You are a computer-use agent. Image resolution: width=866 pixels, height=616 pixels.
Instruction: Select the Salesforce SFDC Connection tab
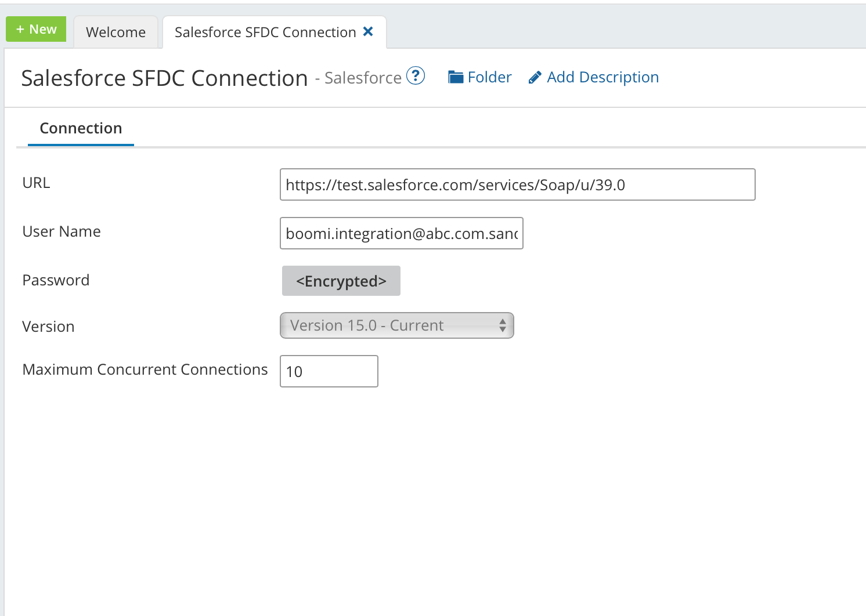[x=265, y=32]
